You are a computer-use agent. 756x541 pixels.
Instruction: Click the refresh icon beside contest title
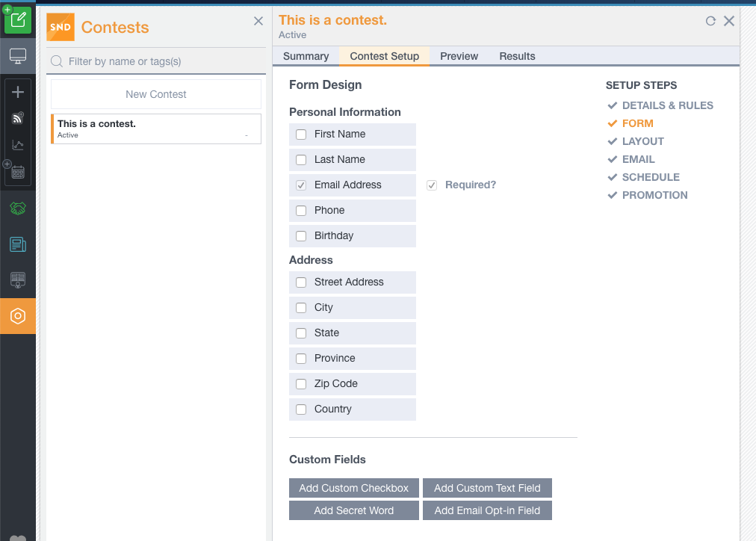710,21
